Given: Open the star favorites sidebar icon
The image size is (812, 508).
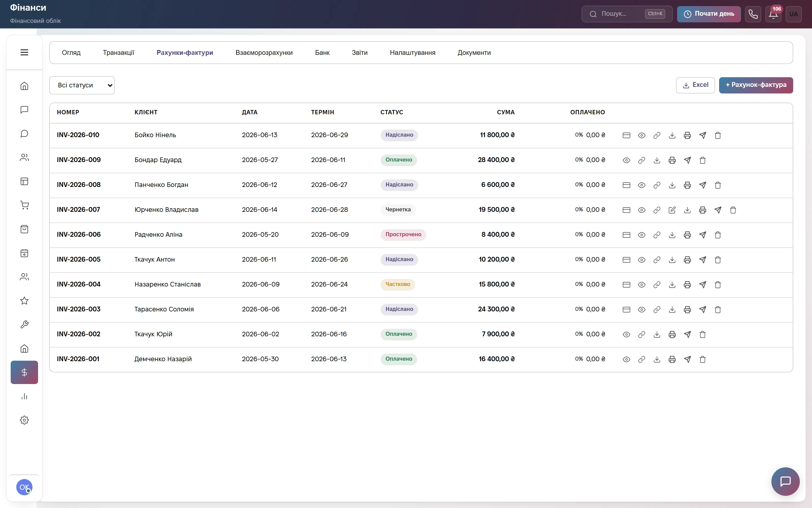Looking at the screenshot, I should (24, 301).
